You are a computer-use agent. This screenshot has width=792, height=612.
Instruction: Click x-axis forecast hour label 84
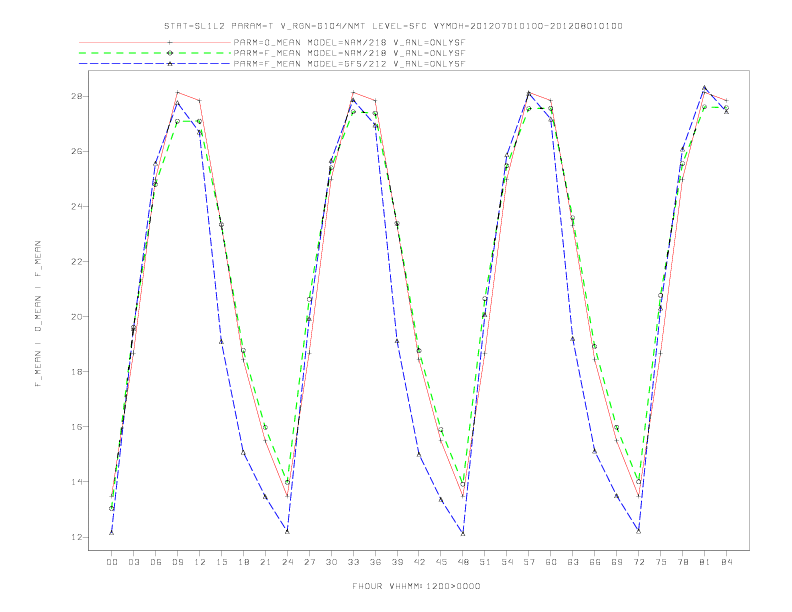726,562
